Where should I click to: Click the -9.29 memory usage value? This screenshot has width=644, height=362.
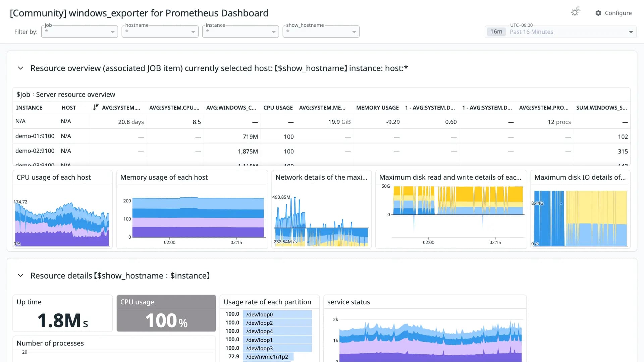(393, 122)
